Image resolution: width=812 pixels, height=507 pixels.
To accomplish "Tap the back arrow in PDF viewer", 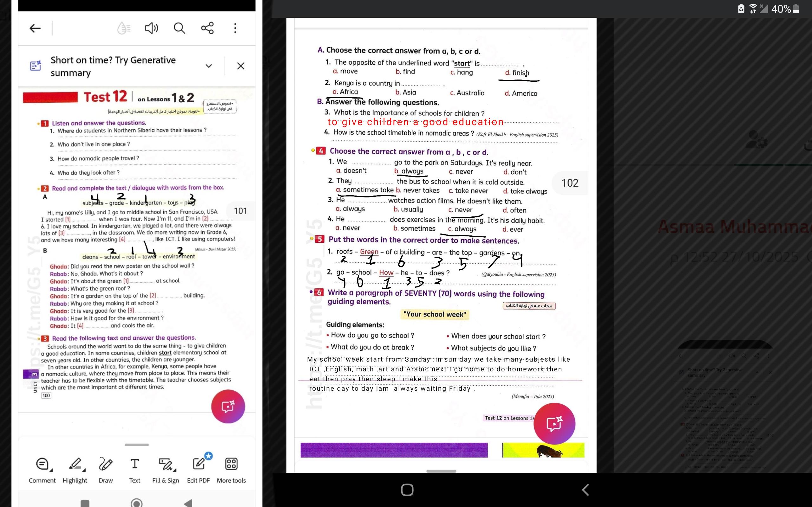I will click(35, 28).
